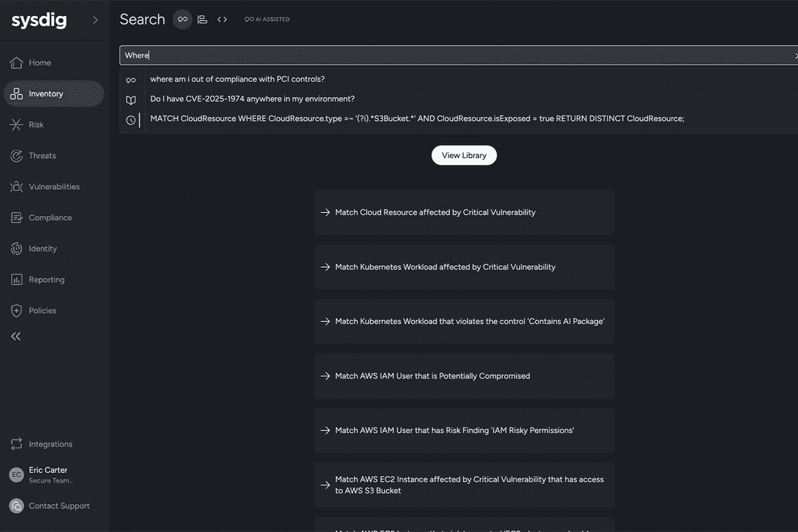
Task: Switch to the query builder mode icon
Action: pos(202,19)
